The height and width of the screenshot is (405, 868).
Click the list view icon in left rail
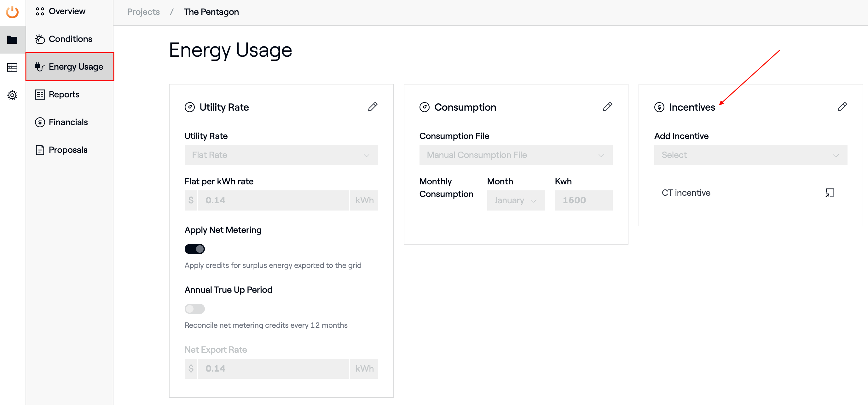(x=13, y=67)
